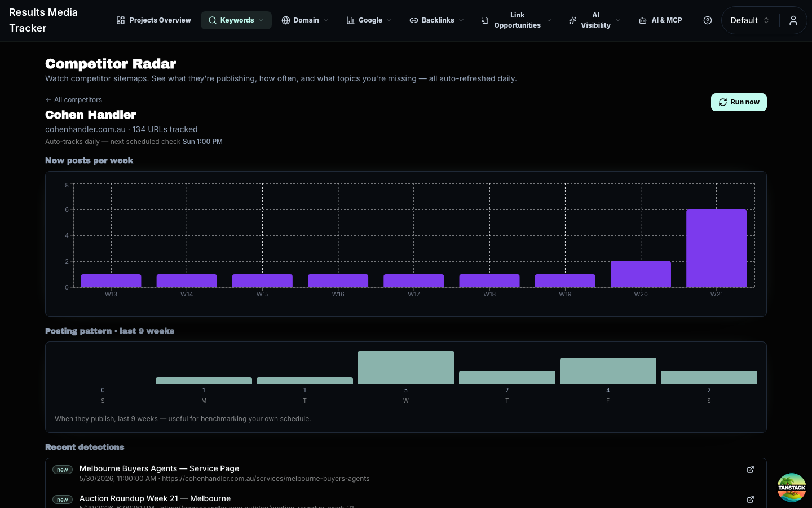Expand the AI Visibility menu chevron
812x508 pixels.
618,20
